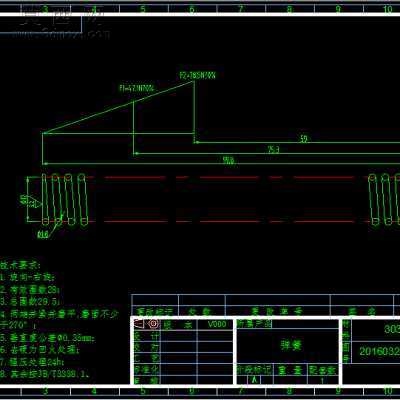This screenshot has height=400, width=400.
Task: Select note 1 about right-hand winding direction
Action: tap(27, 277)
